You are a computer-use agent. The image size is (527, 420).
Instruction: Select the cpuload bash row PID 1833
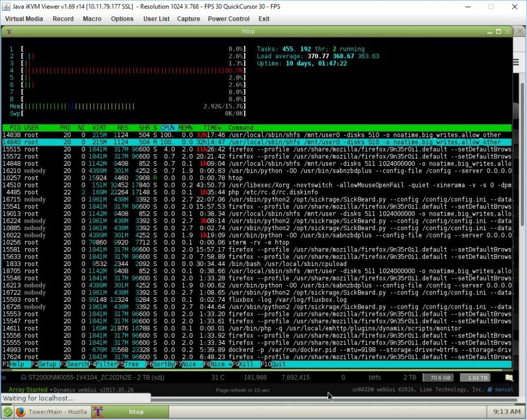(x=256, y=264)
